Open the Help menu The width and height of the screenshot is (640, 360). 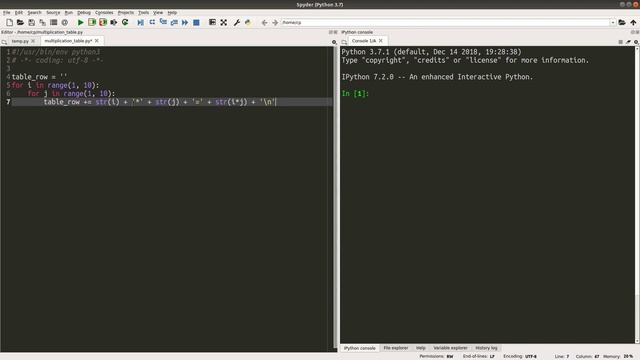[x=172, y=13]
